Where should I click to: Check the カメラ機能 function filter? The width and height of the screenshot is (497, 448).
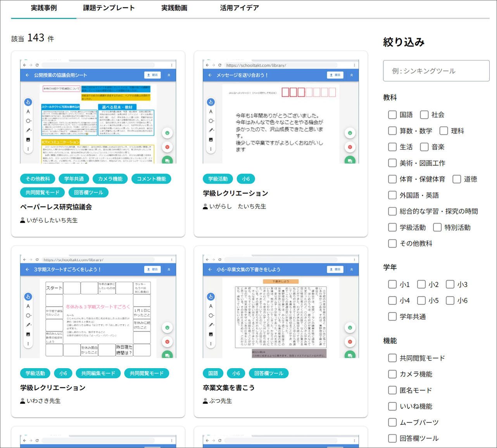[392, 374]
